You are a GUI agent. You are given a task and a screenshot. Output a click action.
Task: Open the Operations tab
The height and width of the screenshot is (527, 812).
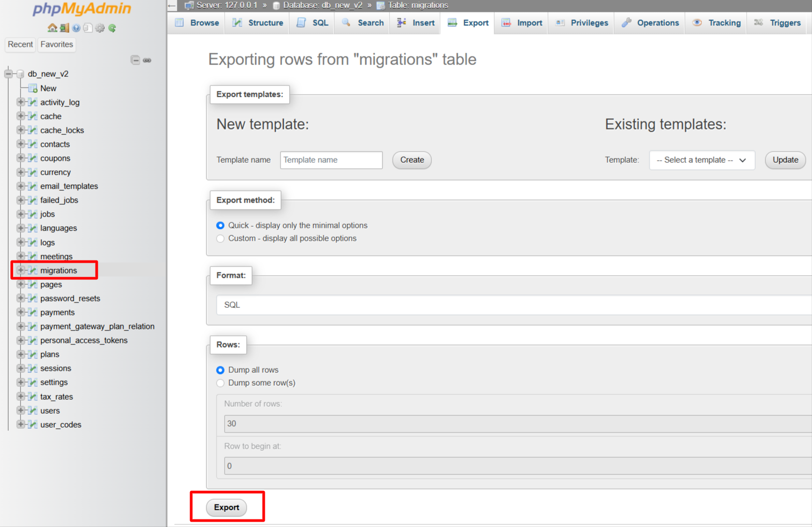click(650, 23)
